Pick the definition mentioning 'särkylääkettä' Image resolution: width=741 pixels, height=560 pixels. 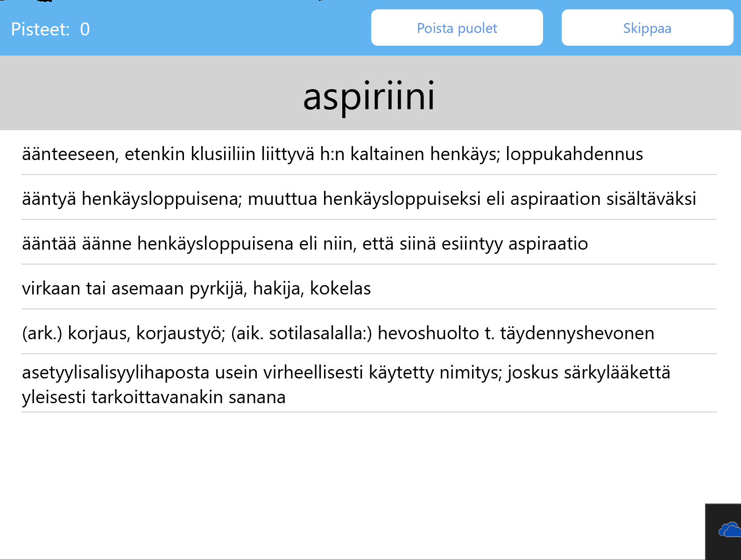point(346,385)
